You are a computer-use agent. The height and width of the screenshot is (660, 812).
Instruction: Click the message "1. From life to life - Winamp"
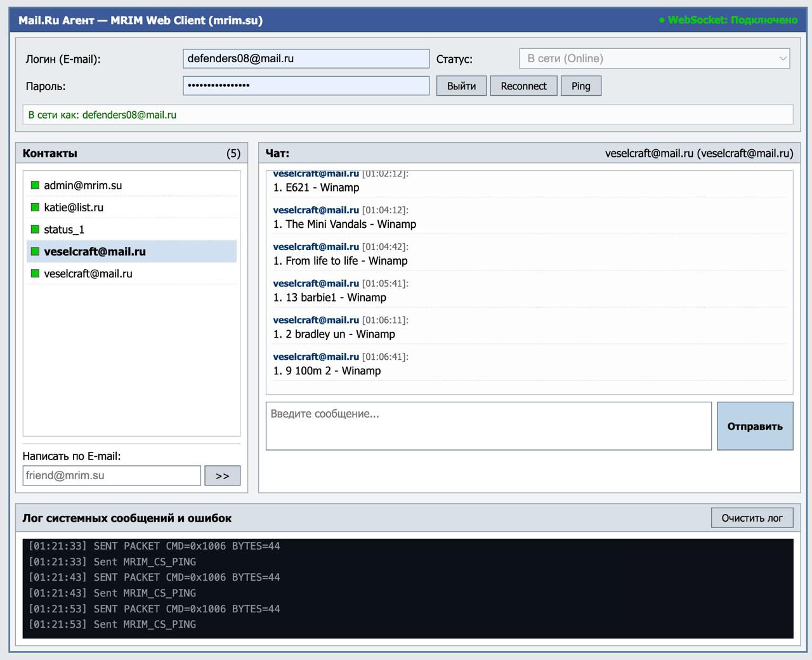340,261
